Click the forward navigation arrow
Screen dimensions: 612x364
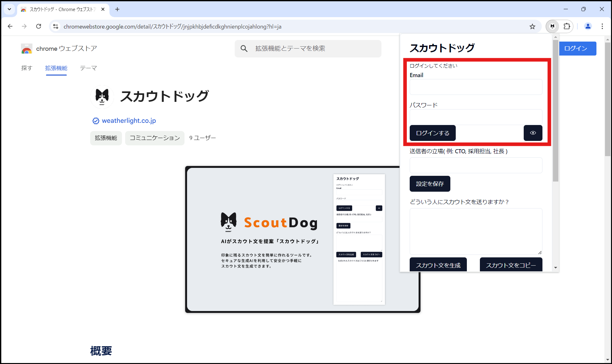pyautogui.click(x=24, y=26)
